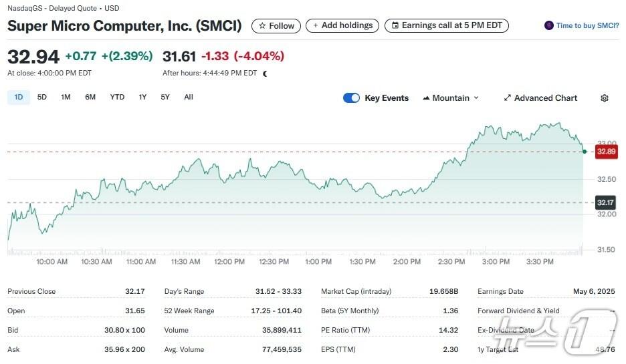Screen dimensions: 626x364
Task: Click the star icon on the Follow button
Action: (x=262, y=26)
